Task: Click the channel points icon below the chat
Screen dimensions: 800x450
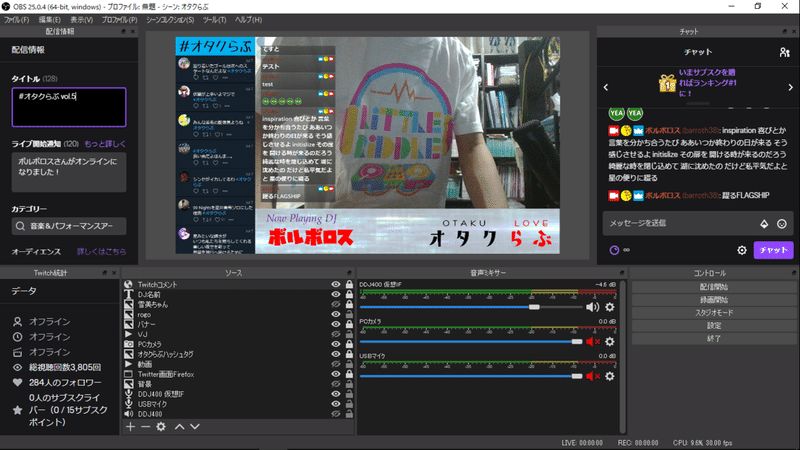Action: (614, 250)
